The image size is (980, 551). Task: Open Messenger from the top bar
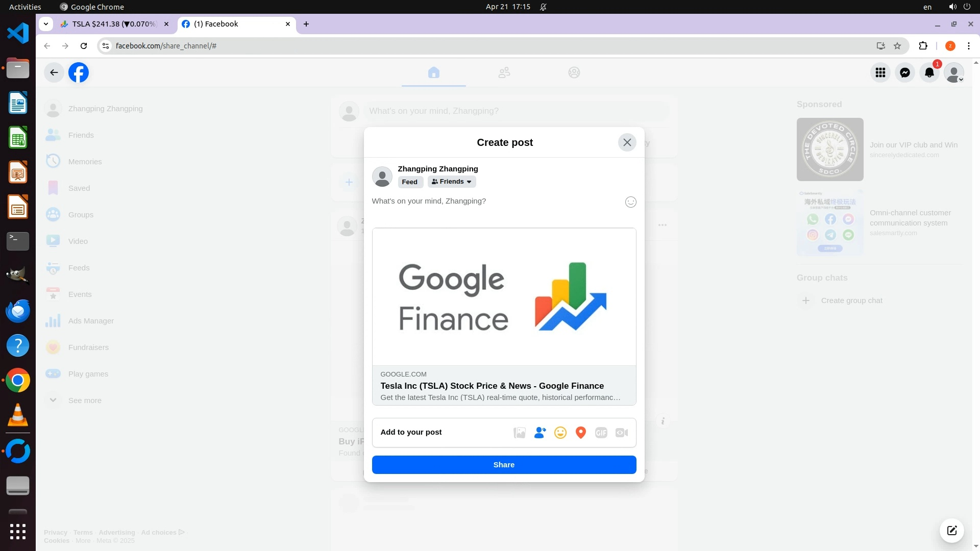pos(904,72)
